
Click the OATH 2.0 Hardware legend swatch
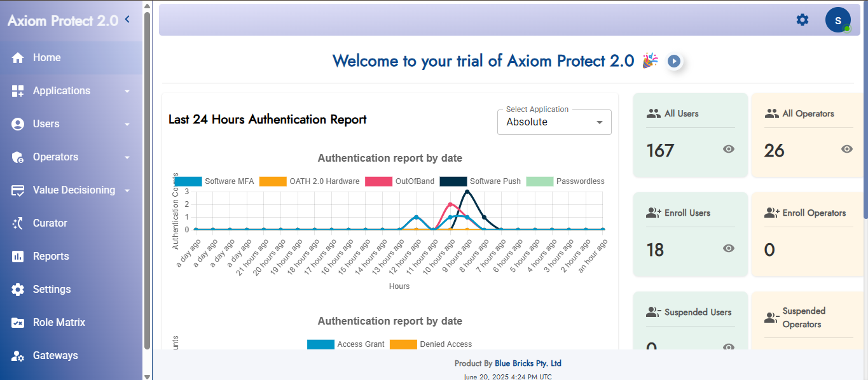click(273, 181)
